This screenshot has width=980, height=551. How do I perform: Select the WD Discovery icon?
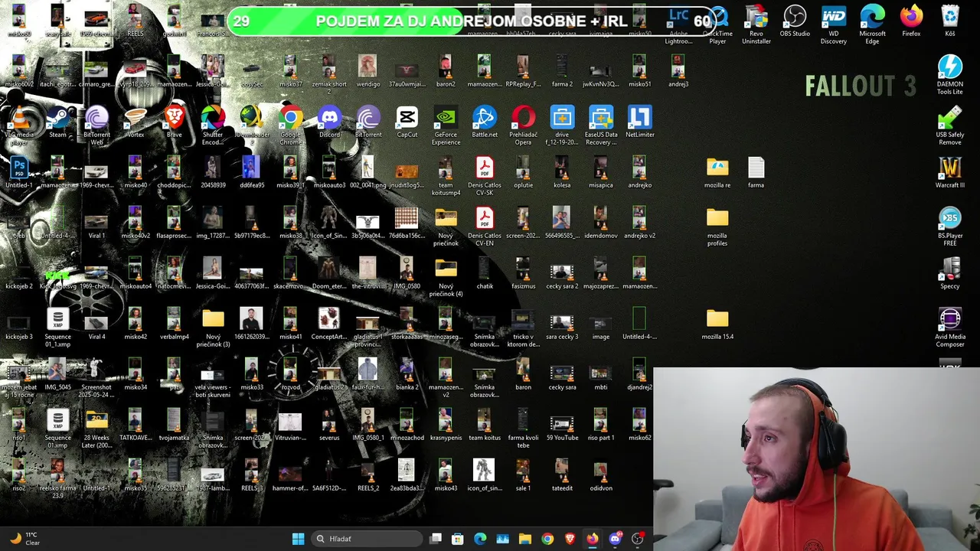pos(834,24)
